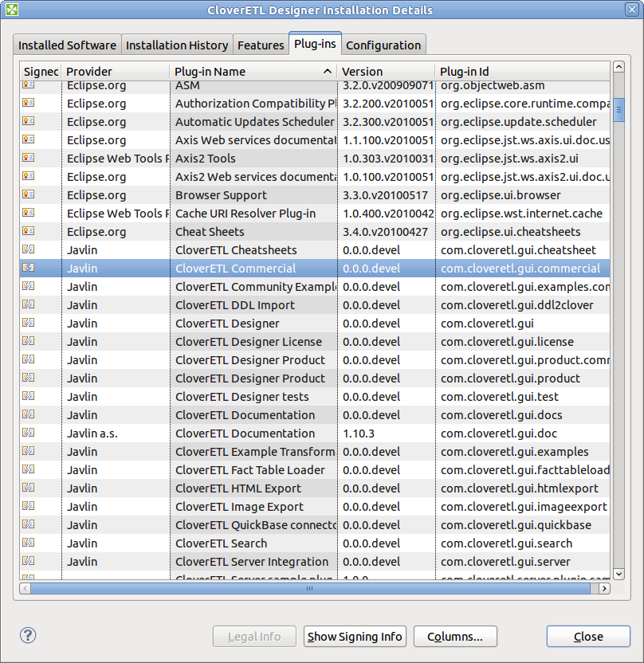Click the horizontal scrollbar left arrow
644x663 pixels.
pyautogui.click(x=25, y=588)
